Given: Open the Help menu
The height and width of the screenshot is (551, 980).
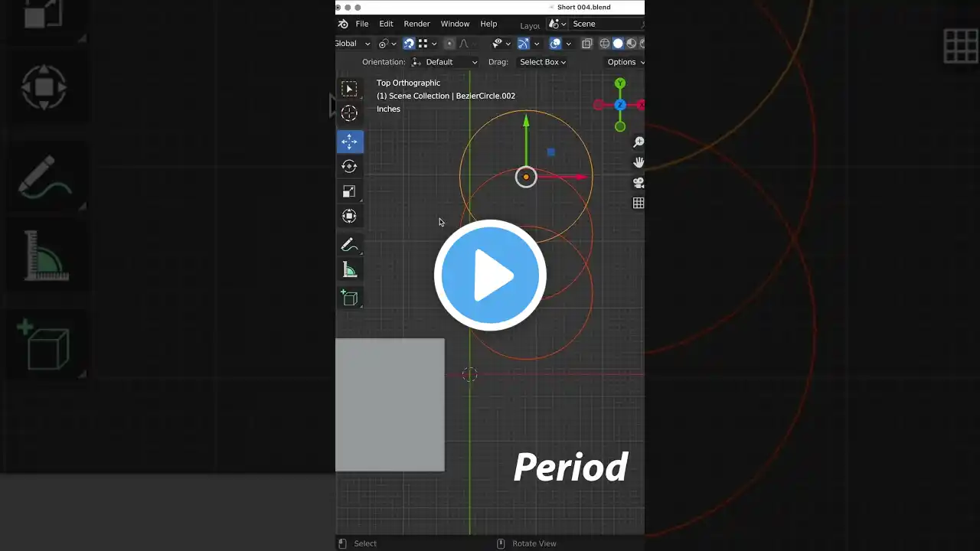Looking at the screenshot, I should click(488, 24).
